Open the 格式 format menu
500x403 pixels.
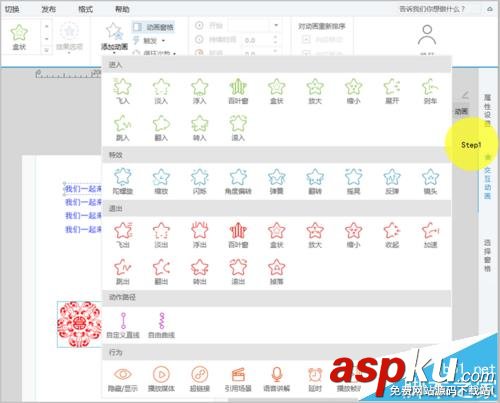pyautogui.click(x=85, y=9)
